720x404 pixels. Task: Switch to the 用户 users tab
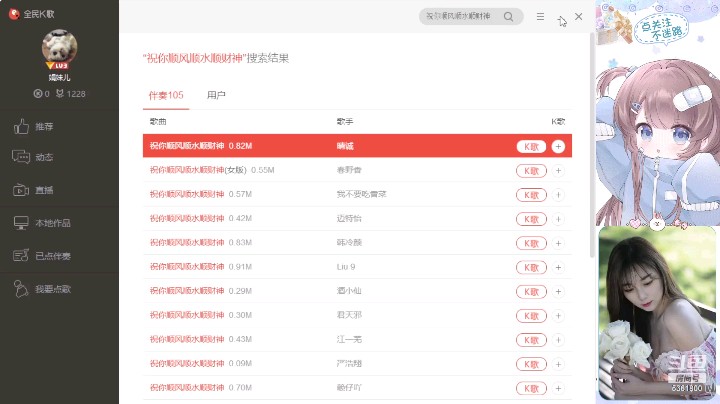pyautogui.click(x=216, y=95)
